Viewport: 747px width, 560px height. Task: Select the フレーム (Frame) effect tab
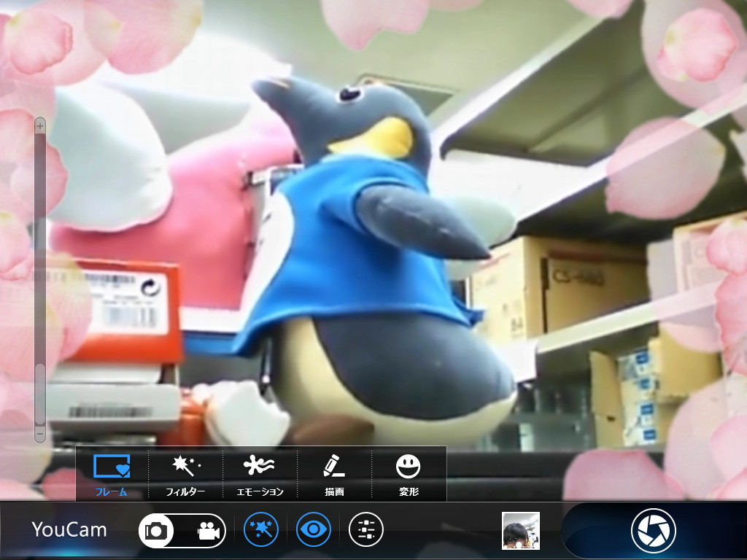point(112,474)
